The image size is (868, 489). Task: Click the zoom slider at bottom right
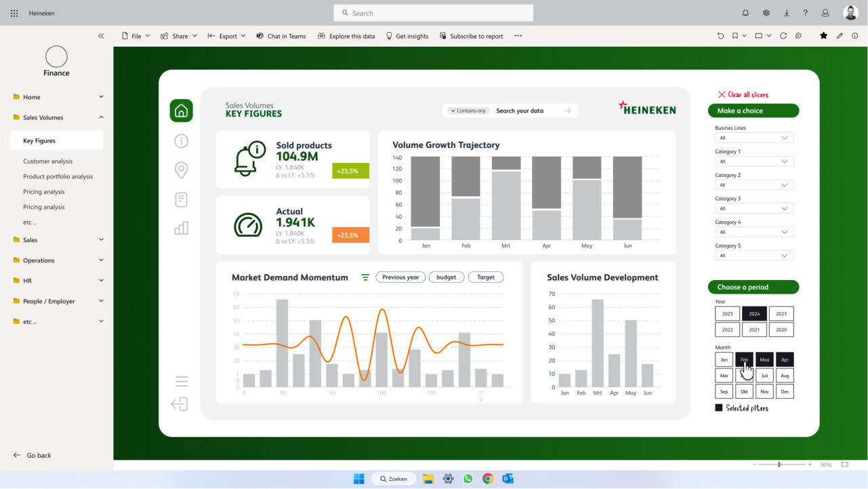(x=779, y=465)
